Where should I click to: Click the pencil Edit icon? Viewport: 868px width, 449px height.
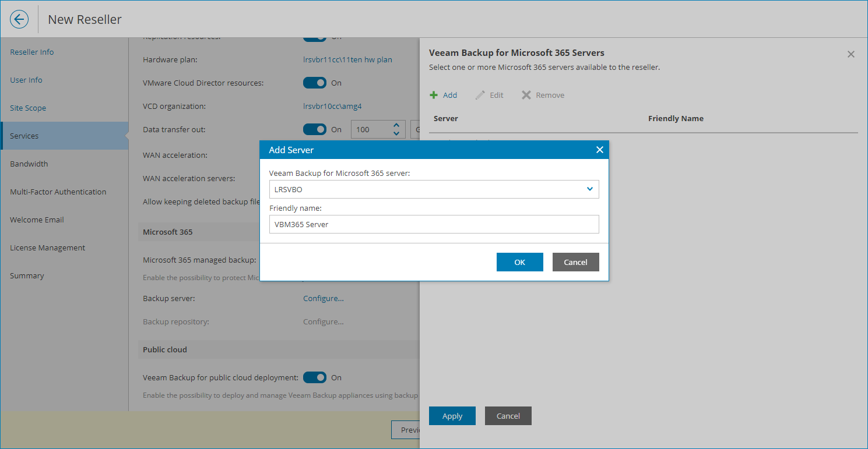(480, 95)
